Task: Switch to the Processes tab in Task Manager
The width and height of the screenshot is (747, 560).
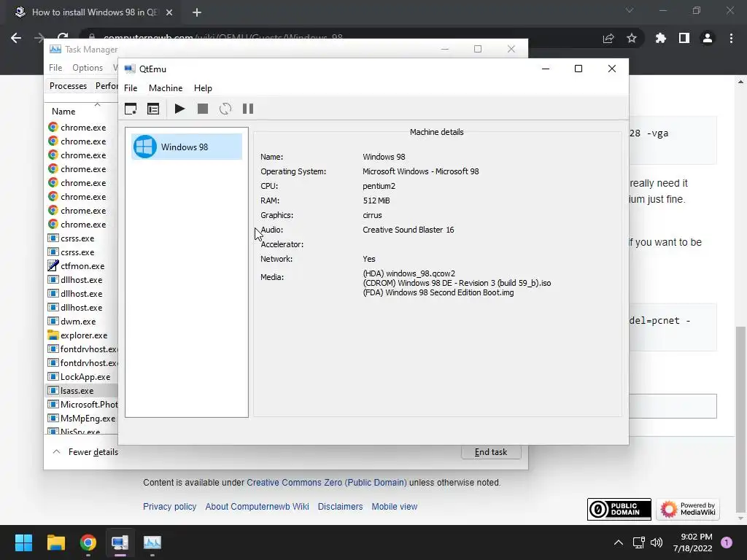Action: click(x=68, y=86)
